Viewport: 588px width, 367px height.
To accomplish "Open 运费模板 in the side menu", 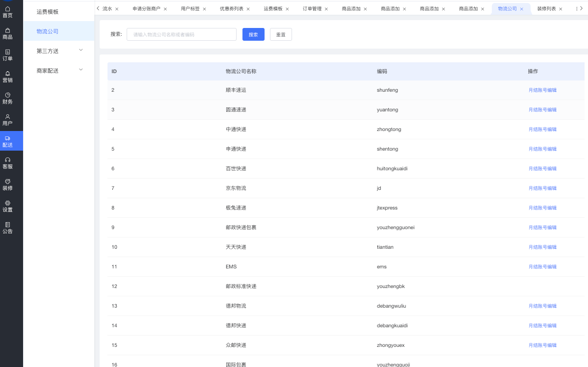I will pyautogui.click(x=48, y=12).
